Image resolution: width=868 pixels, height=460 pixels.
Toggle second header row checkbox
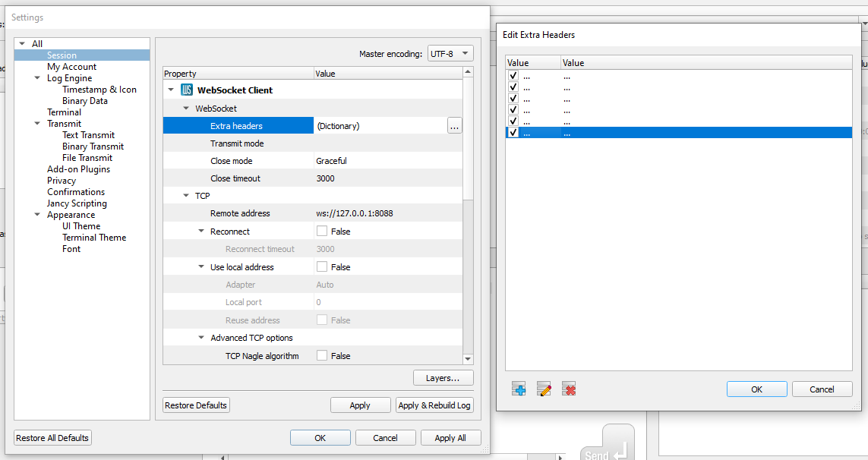(513, 87)
